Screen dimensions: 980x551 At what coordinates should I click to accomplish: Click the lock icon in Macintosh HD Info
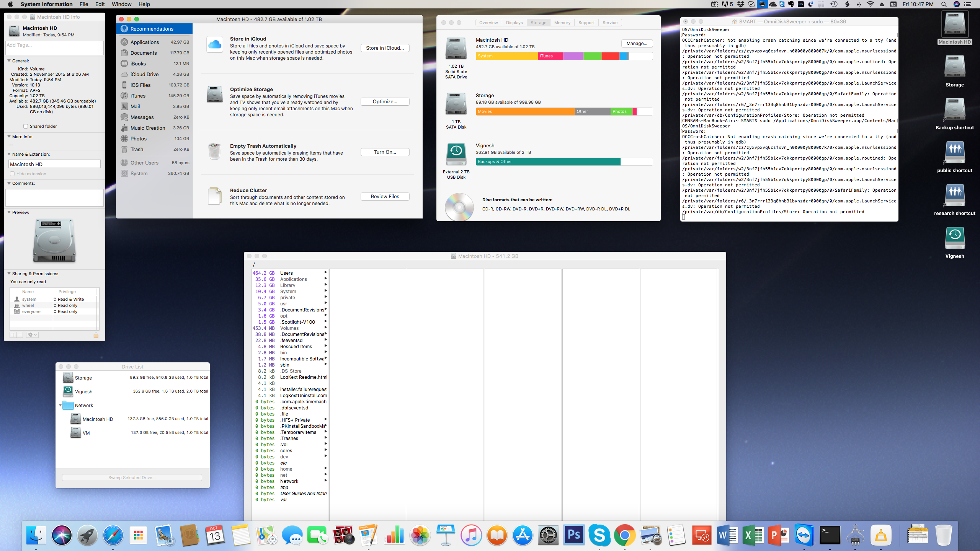(96, 335)
